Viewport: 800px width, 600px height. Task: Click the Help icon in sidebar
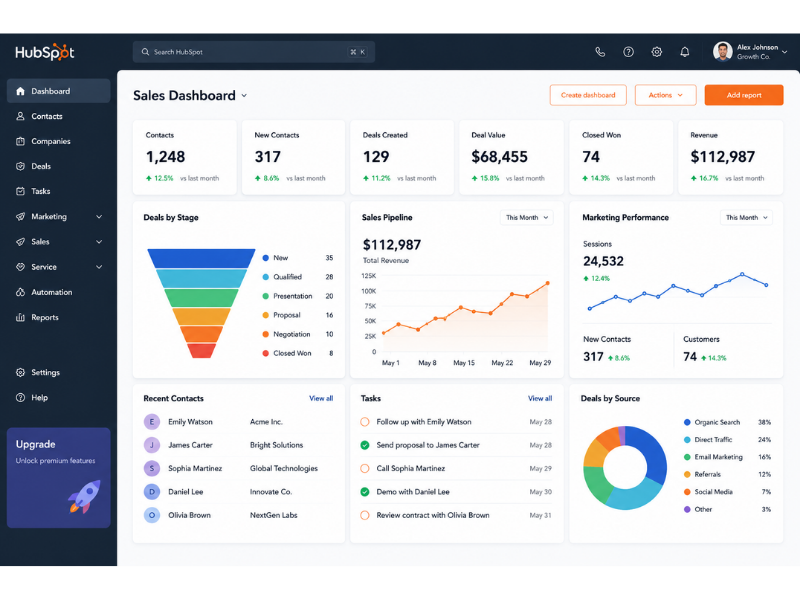(20, 397)
